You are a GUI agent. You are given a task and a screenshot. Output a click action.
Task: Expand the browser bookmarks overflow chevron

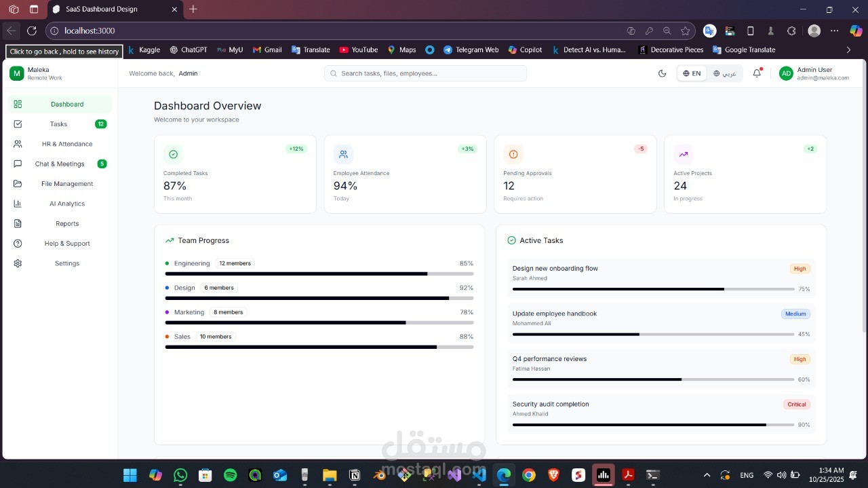pos(848,50)
